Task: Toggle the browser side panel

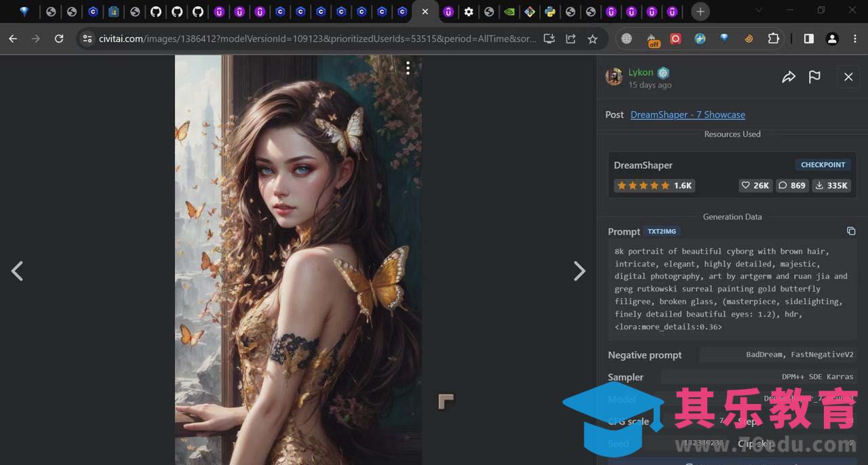Action: click(808, 39)
